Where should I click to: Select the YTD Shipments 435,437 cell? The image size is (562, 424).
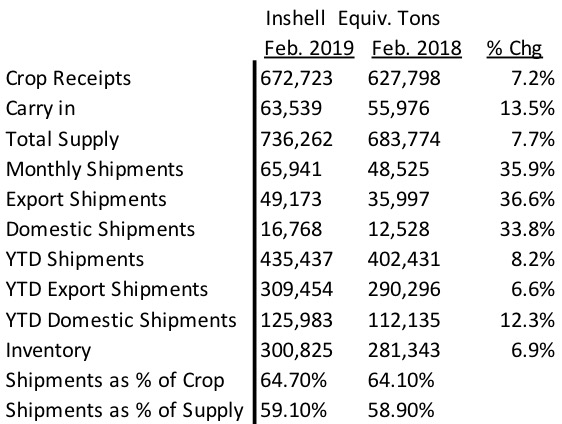[296, 259]
